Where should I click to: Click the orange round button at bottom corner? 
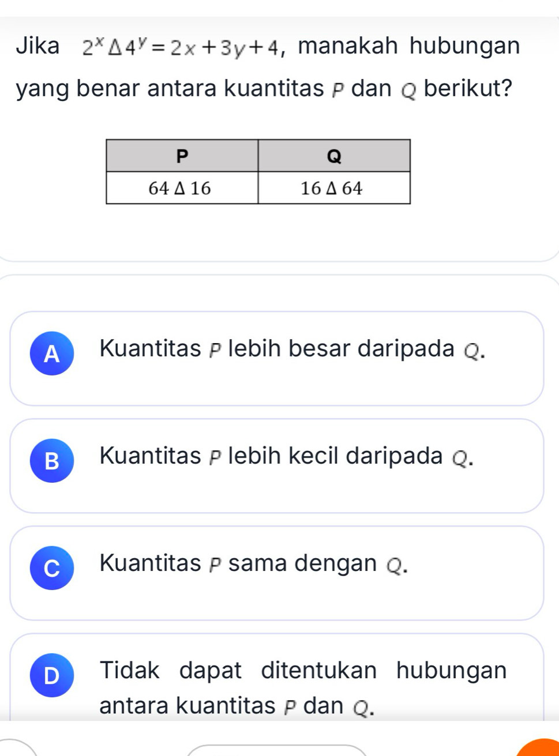pos(545,748)
